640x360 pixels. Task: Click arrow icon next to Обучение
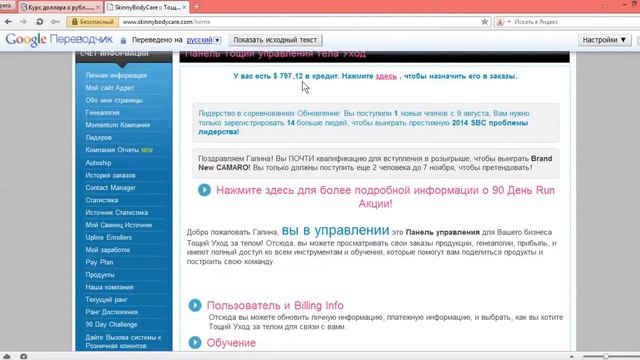coord(195,342)
